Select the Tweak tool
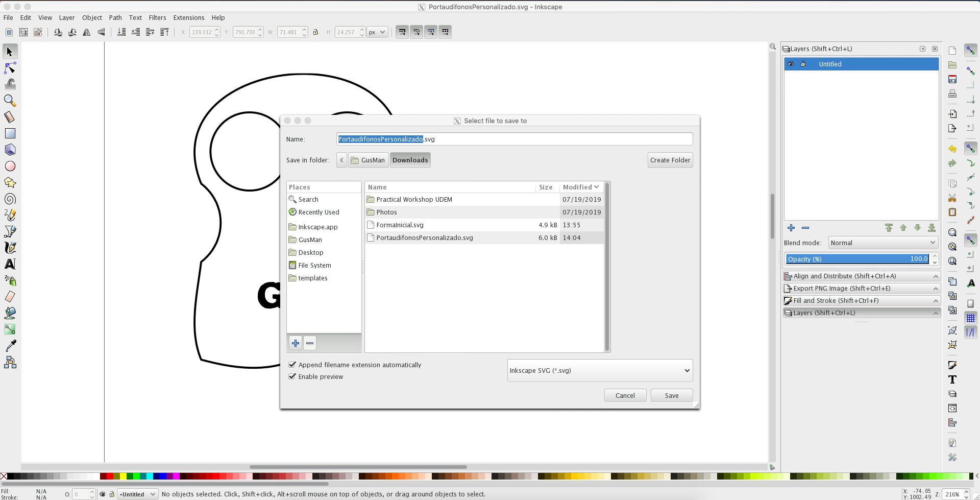This screenshot has height=500, width=980. click(10, 84)
